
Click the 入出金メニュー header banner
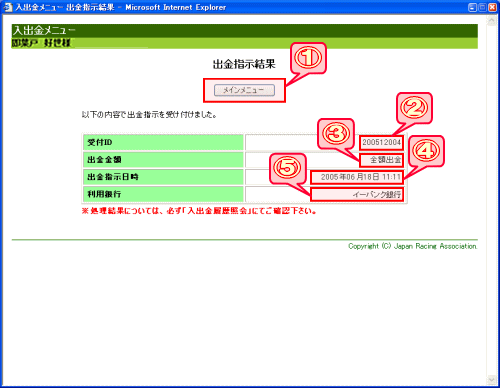245,31
